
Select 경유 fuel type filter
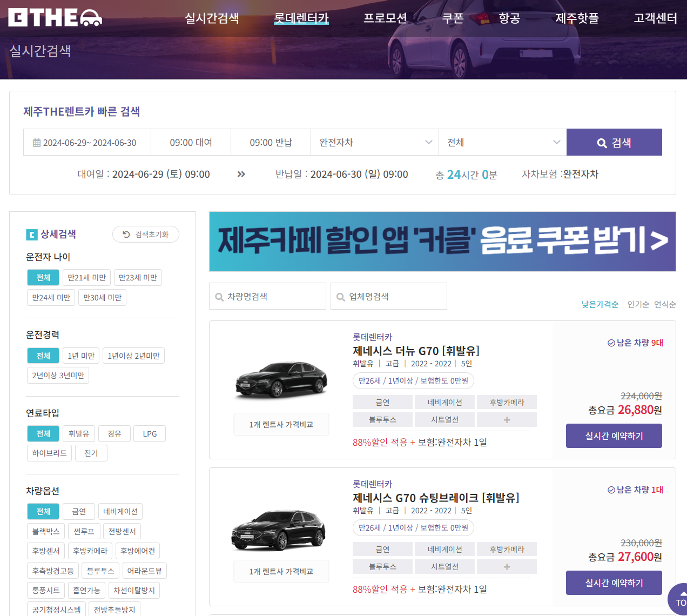pos(114,434)
